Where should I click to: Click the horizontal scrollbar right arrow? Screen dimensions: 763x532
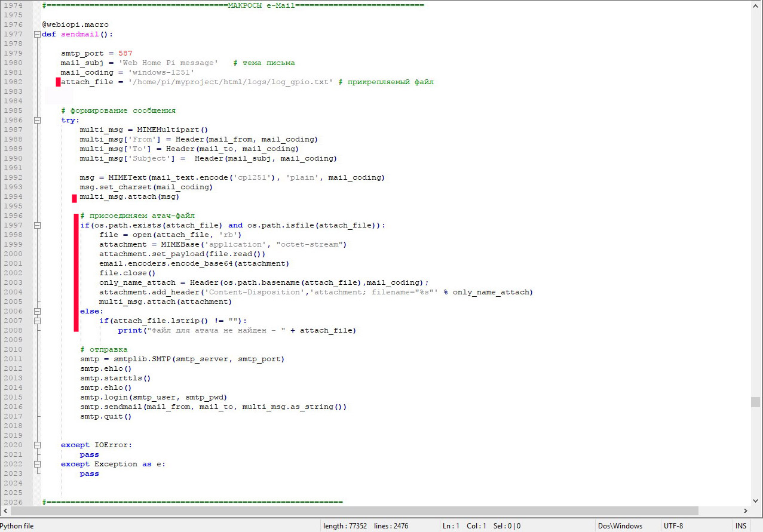click(x=745, y=511)
